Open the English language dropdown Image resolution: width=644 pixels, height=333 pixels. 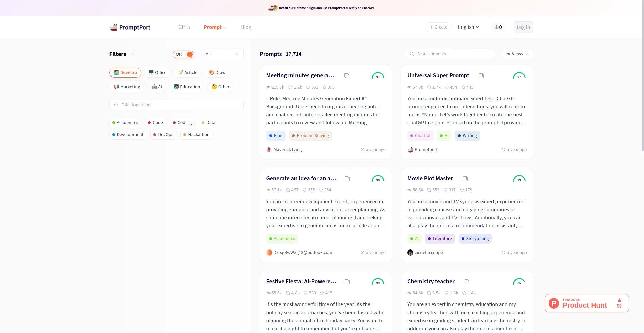point(468,27)
